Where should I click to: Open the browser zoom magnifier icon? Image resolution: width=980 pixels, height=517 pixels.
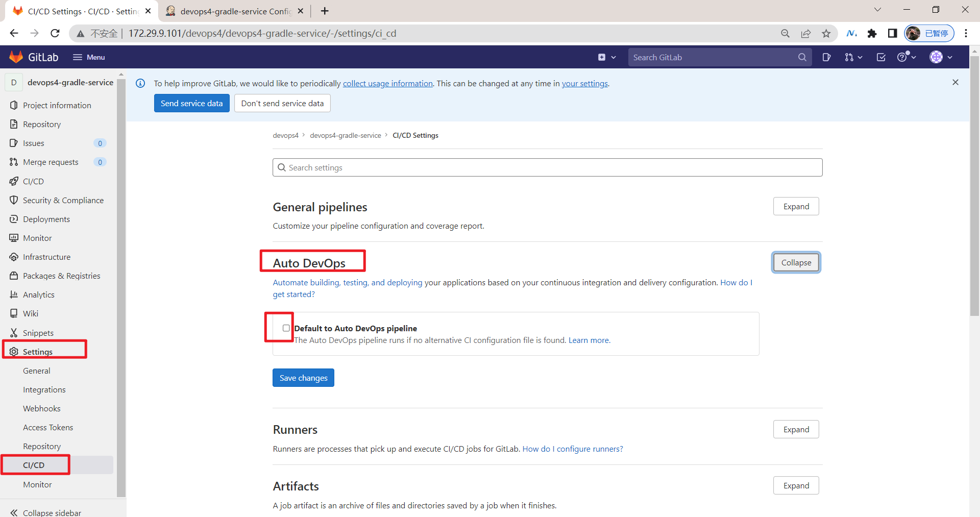point(785,33)
